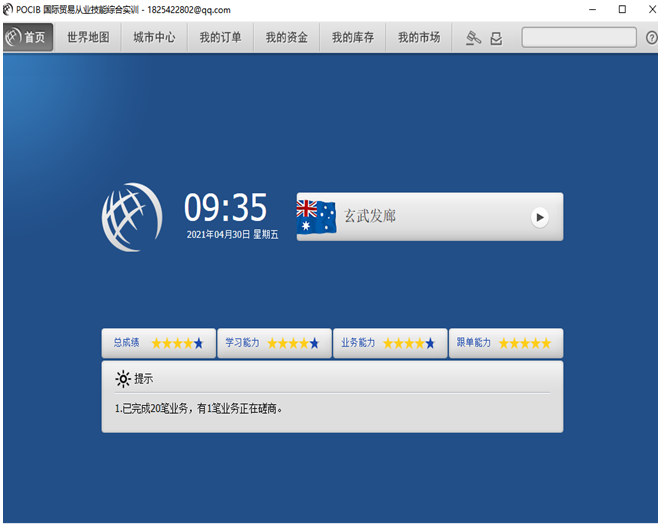This screenshot has height=524, width=658.
Task: Click the globe logo beside the clock
Action: point(131,217)
